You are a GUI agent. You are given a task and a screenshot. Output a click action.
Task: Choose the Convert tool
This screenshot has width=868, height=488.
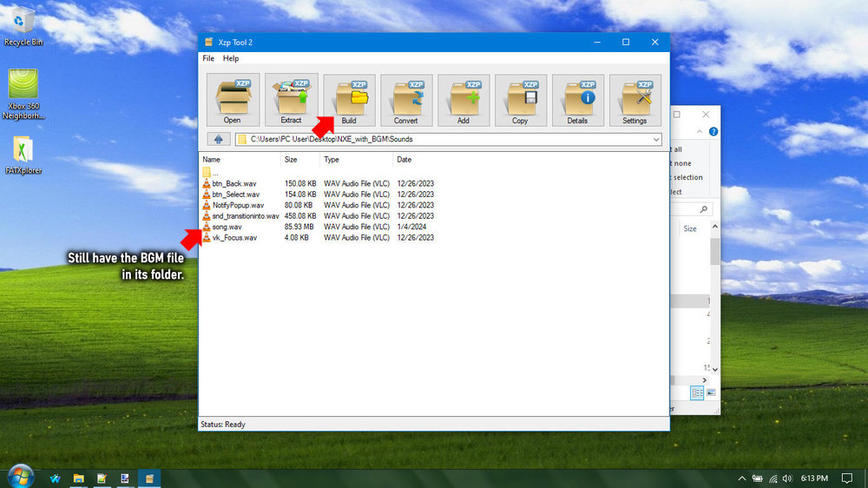406,100
